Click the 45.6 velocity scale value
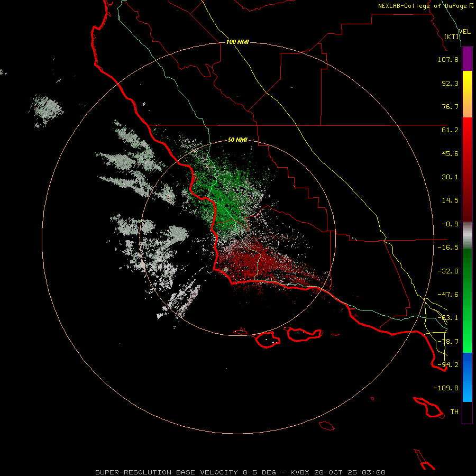 450,153
